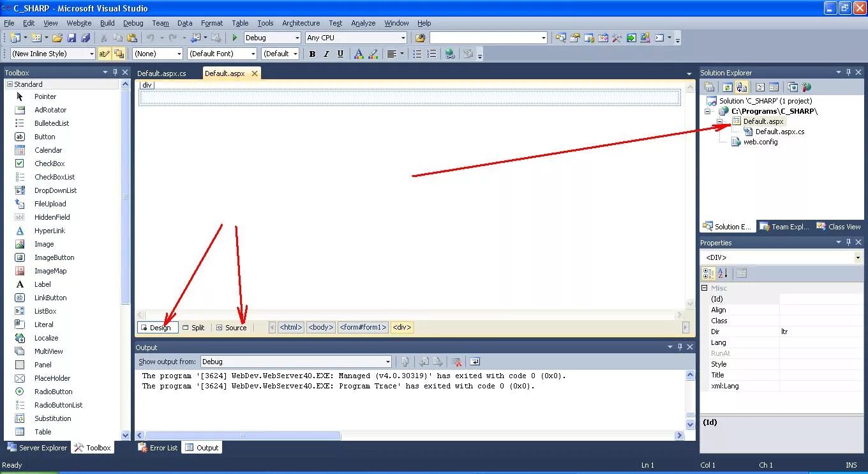Click the Start Debugging green arrow
Screen dimensions: 868x474
point(235,38)
